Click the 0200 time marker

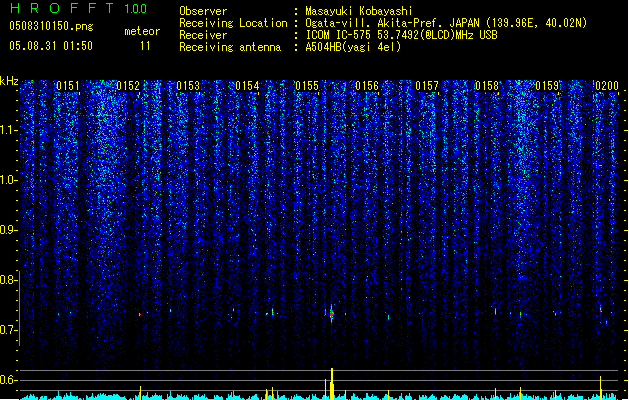click(x=607, y=86)
